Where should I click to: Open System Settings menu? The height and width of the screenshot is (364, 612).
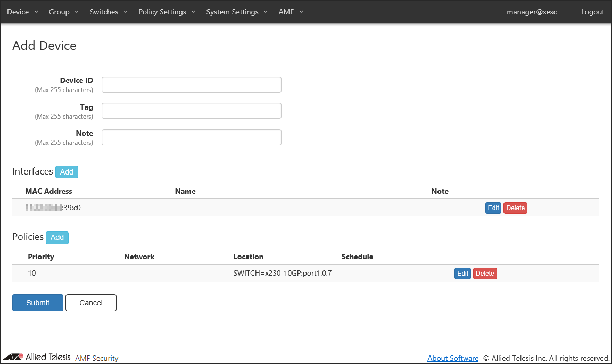click(237, 12)
